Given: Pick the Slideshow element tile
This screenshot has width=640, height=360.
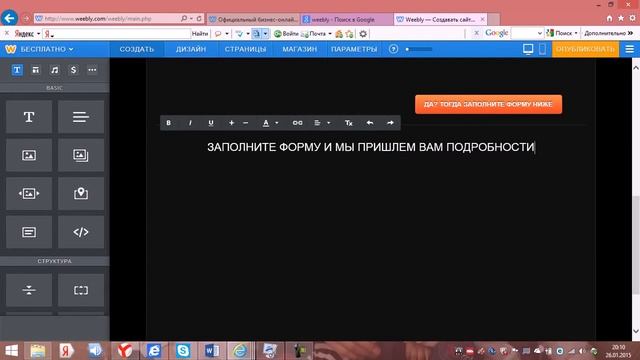Looking at the screenshot, I should coord(29,193).
